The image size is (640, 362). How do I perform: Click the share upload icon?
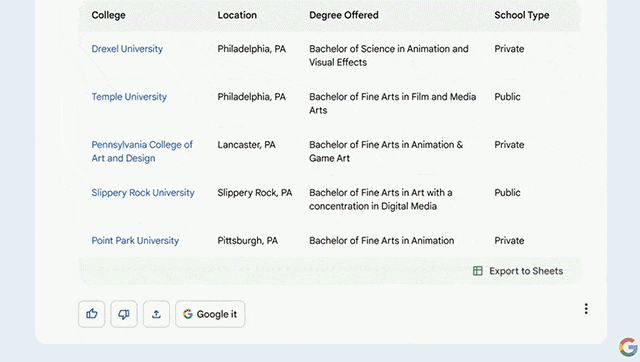(156, 314)
